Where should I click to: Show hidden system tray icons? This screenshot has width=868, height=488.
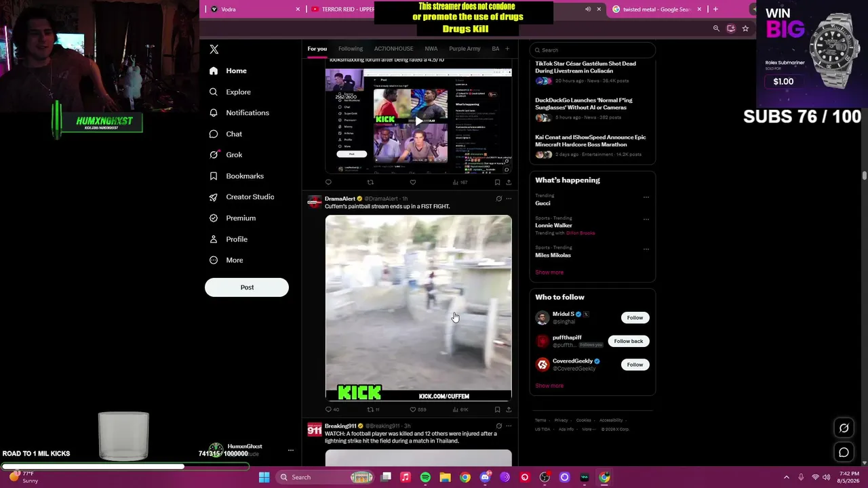pyautogui.click(x=787, y=477)
